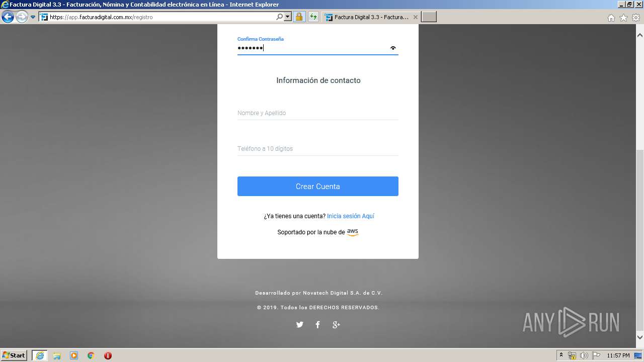This screenshot has width=644, height=362.
Task: Click the security lock icon
Action: coord(299,17)
